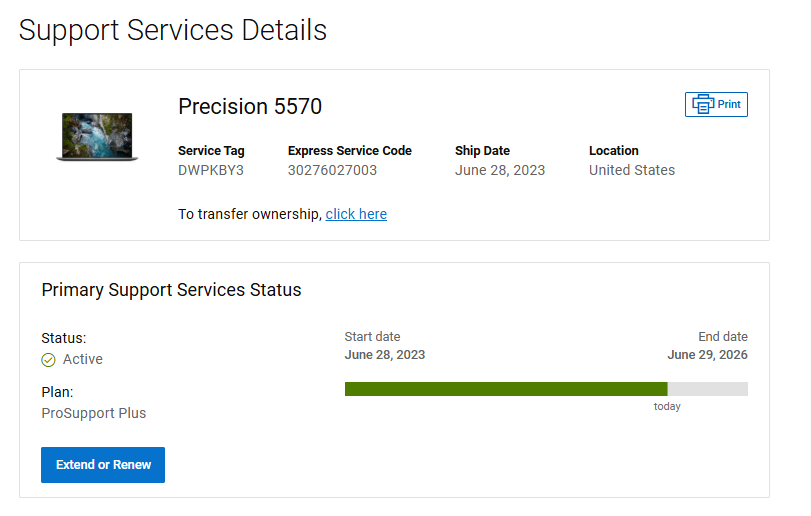
Task: Click the Precision 5570 laptop thumbnail image
Action: tap(97, 137)
